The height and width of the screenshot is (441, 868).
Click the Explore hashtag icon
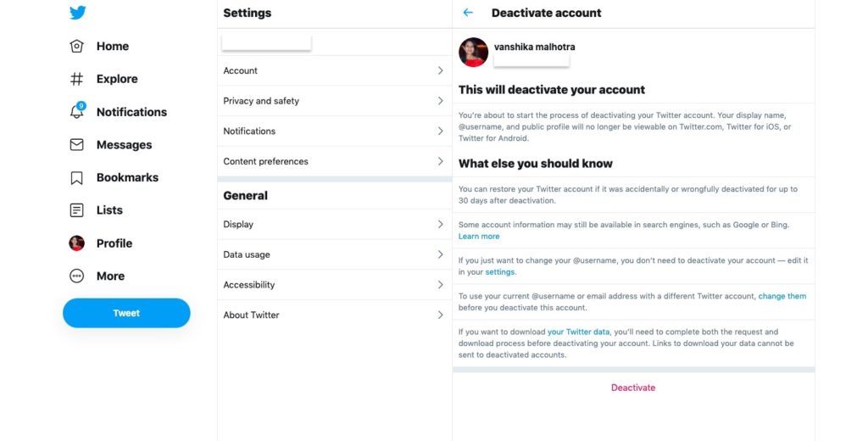pyautogui.click(x=77, y=79)
